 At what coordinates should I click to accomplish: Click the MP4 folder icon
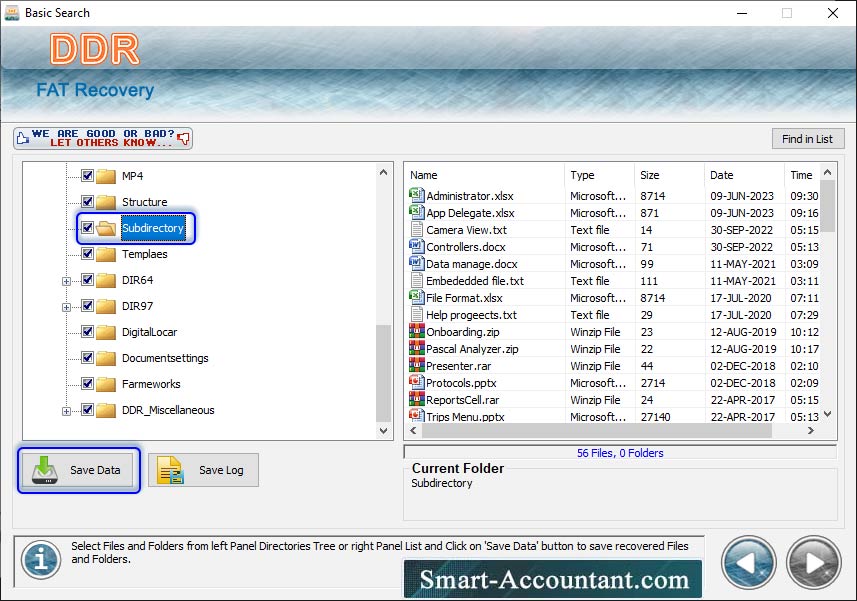(x=106, y=176)
